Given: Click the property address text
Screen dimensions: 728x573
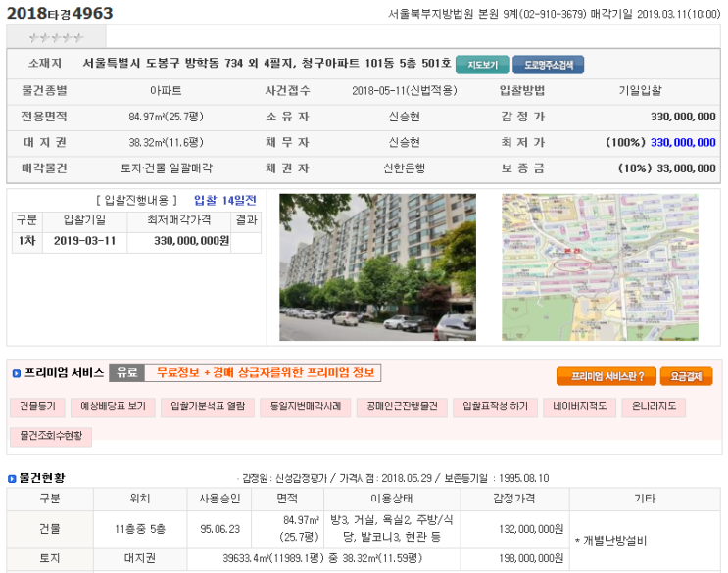Looking at the screenshot, I should point(267,63).
